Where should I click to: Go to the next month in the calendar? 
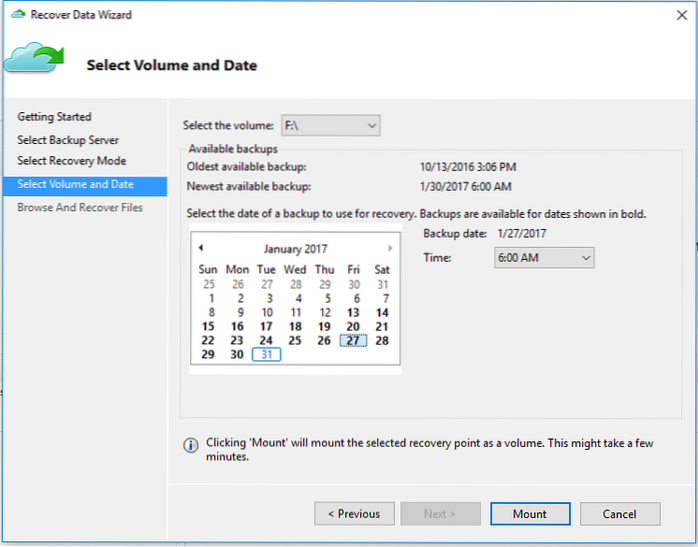[x=390, y=248]
